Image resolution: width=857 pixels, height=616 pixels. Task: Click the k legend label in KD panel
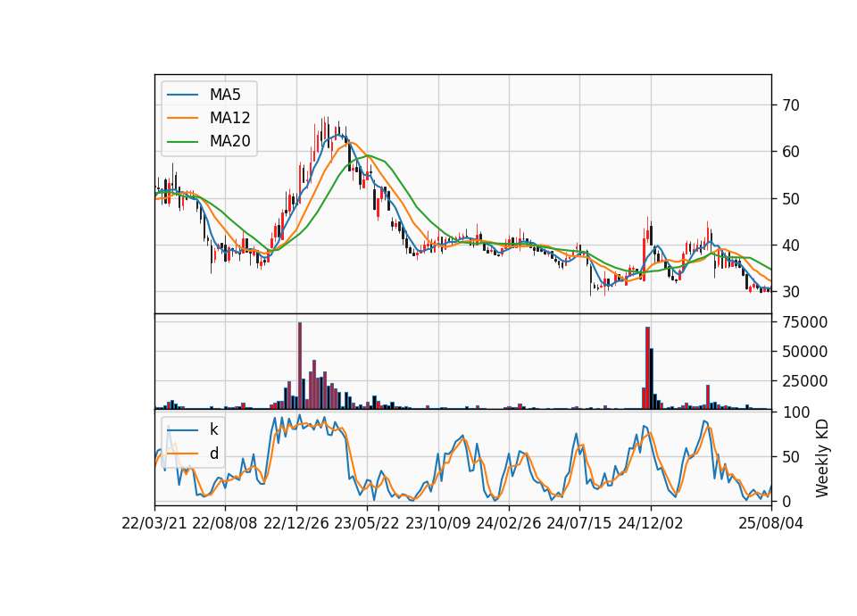pyautogui.click(x=213, y=429)
